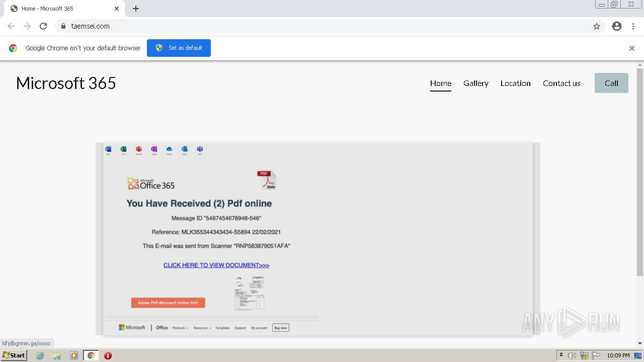Click the Office label in the footer

point(162,328)
